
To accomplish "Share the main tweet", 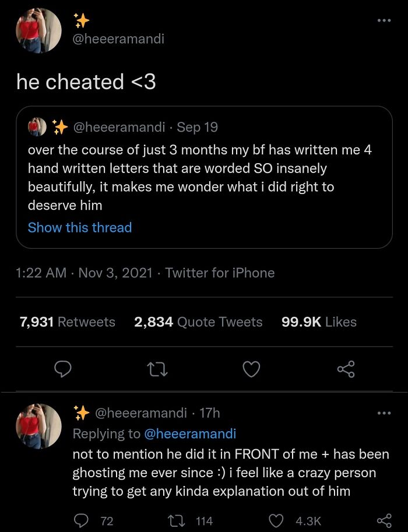I will (345, 369).
